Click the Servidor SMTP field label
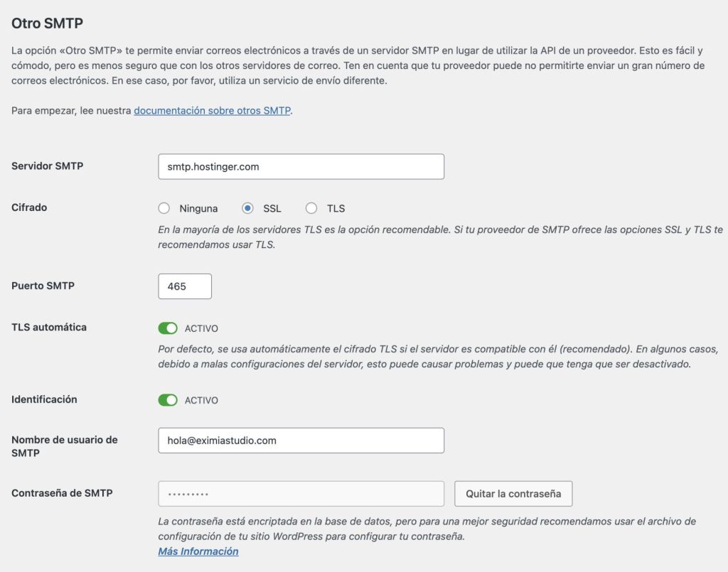This screenshot has width=728, height=572. (48, 166)
